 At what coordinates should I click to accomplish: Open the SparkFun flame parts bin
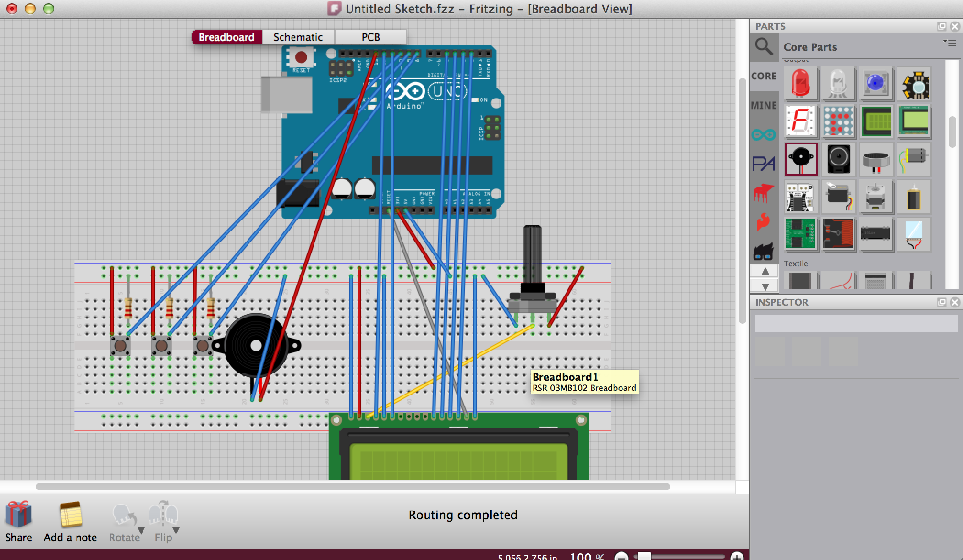coord(763,222)
